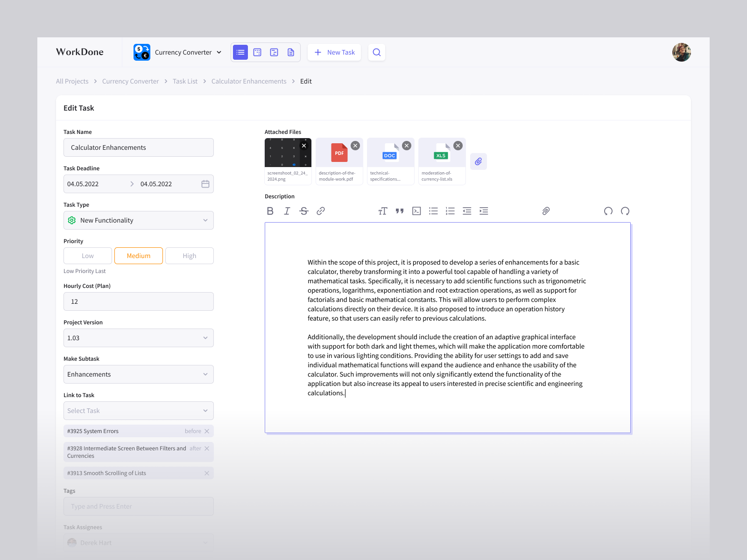The height and width of the screenshot is (560, 747).
Task: Click the Tags input field
Action: (x=138, y=506)
